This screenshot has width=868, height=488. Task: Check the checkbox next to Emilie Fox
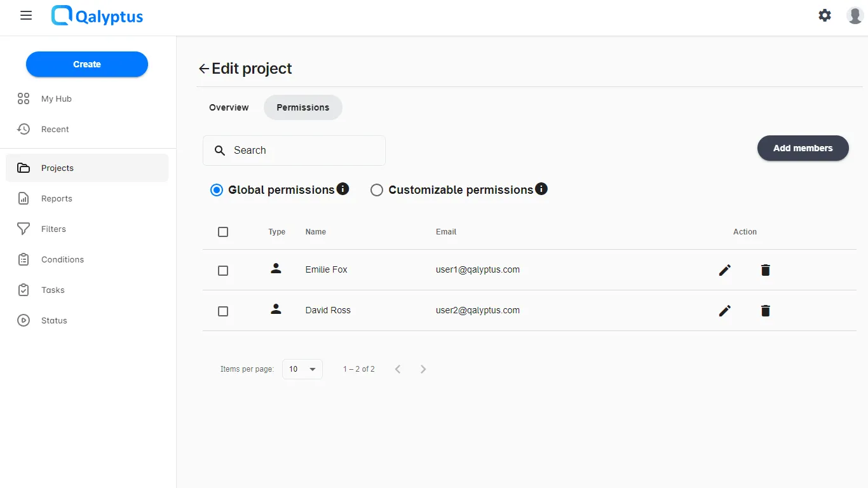(223, 270)
